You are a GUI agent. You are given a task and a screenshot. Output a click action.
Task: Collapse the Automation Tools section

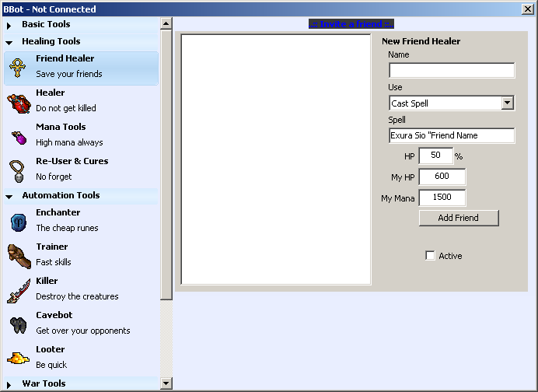pyautogui.click(x=9, y=196)
